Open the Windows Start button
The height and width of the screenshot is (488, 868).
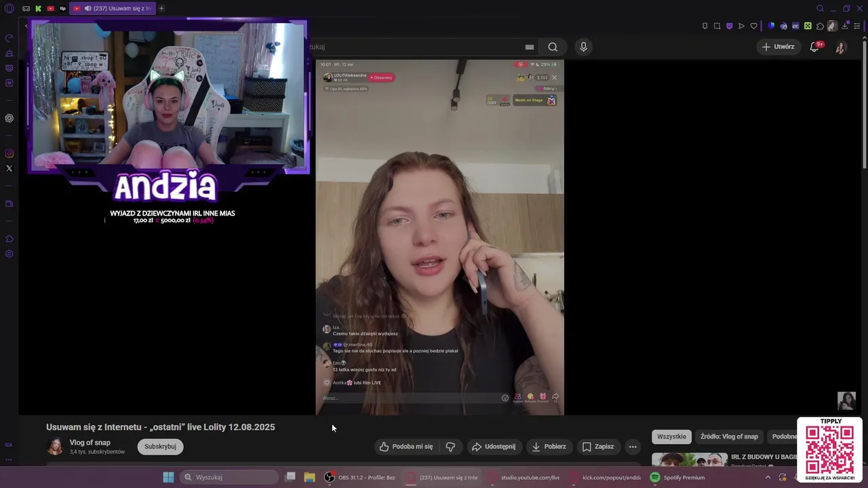(168, 477)
